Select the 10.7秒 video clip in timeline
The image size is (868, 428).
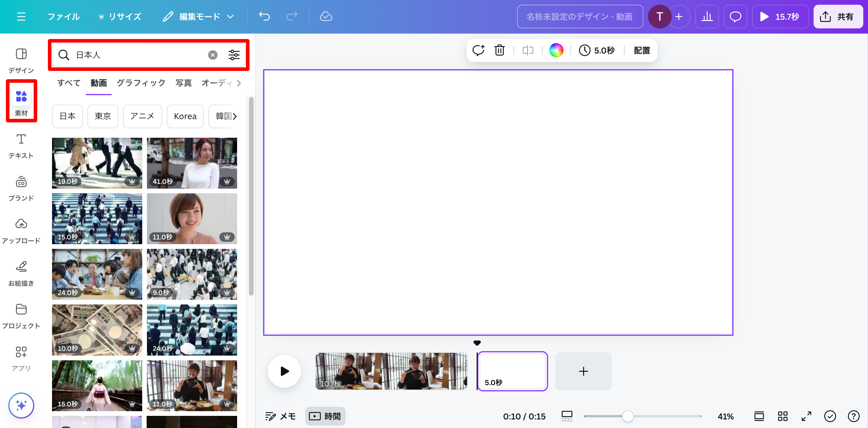pos(391,371)
